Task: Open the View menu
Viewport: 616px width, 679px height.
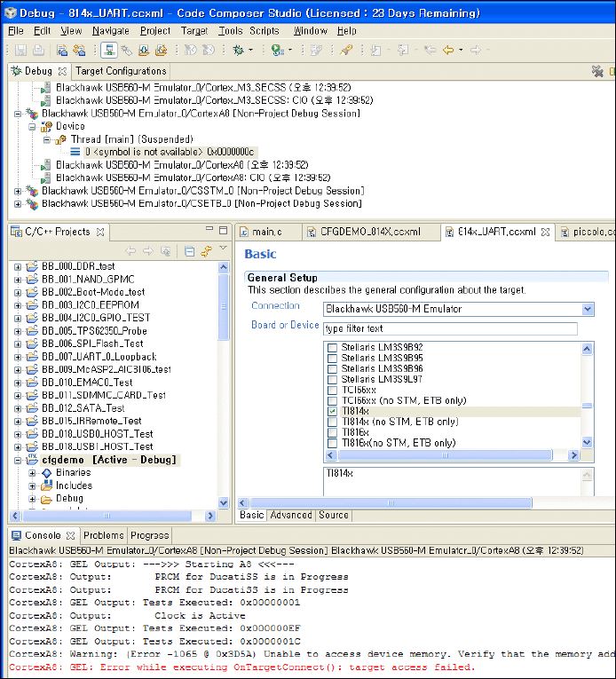Action: click(x=71, y=31)
